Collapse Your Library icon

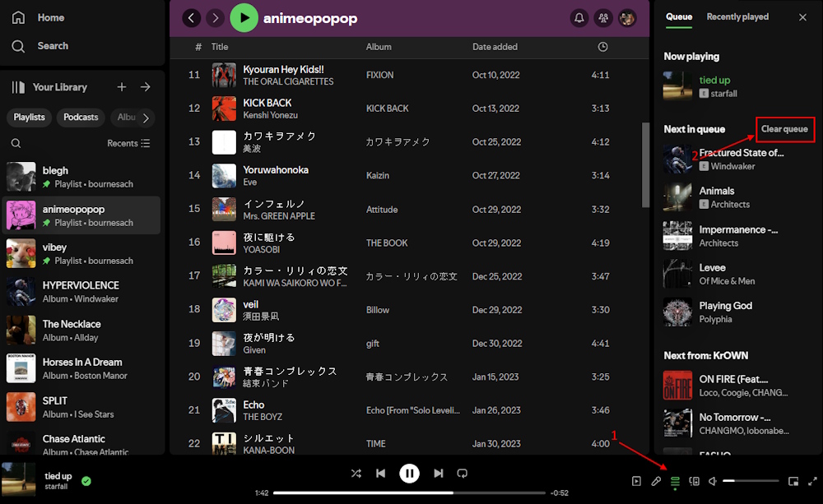pyautogui.click(x=18, y=87)
